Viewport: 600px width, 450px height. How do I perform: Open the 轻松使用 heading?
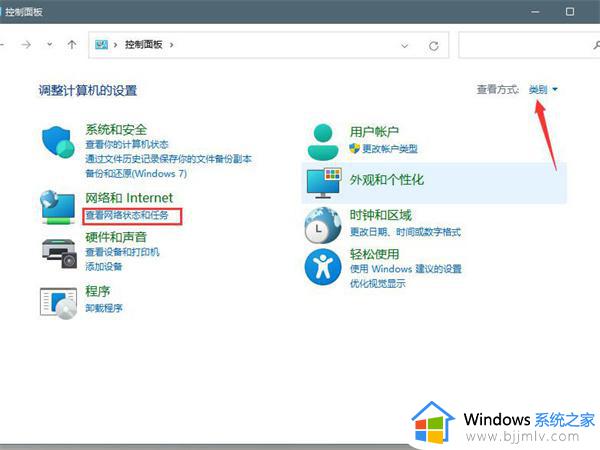tap(375, 254)
